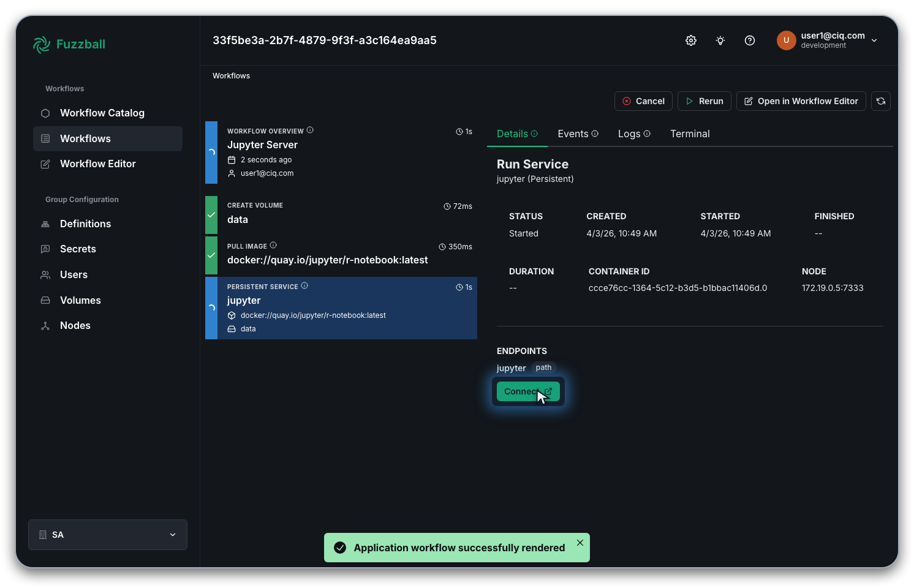
Task: Open the Terminal tab
Action: coord(690,134)
